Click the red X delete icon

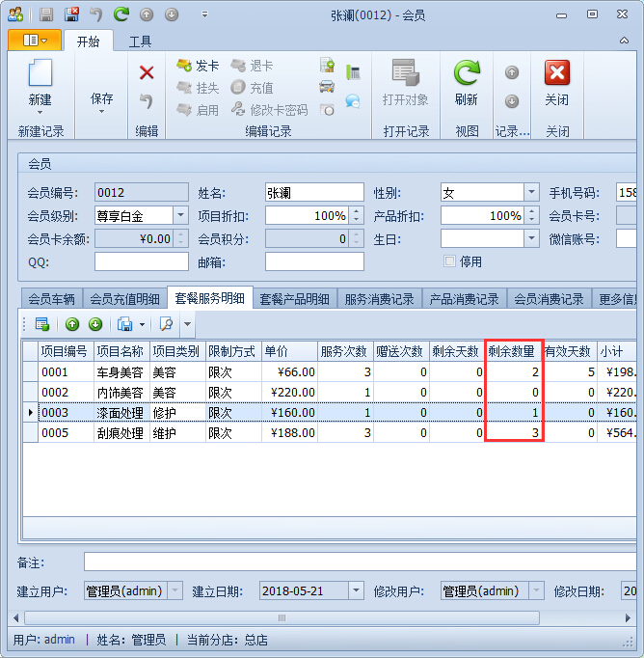pyautogui.click(x=147, y=72)
